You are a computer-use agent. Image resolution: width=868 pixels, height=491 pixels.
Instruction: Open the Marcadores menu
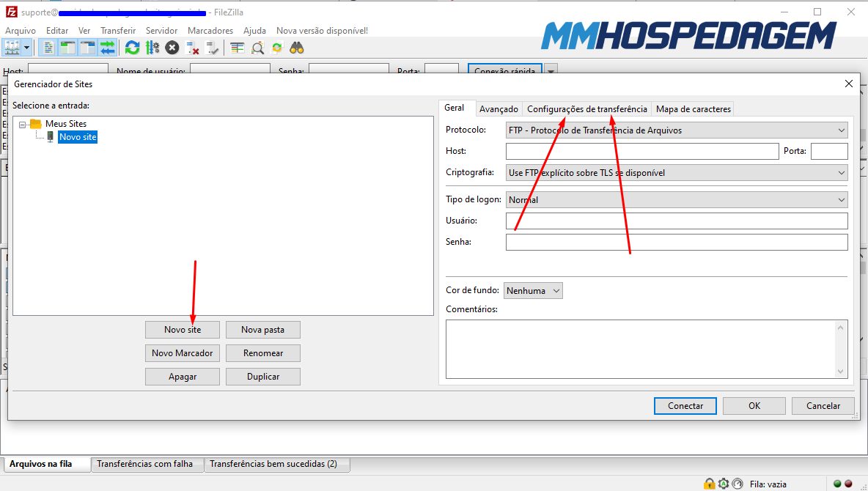[x=210, y=31]
